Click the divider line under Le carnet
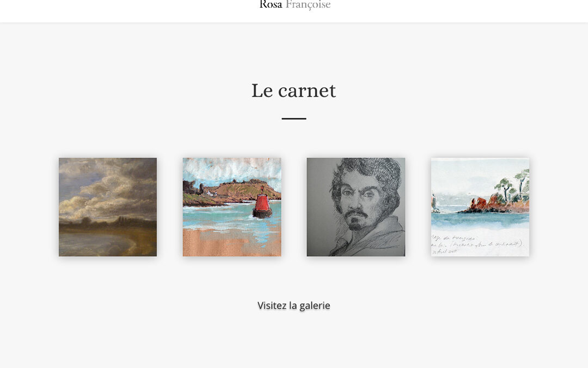Screen dimensions: 588x368 coord(294,119)
